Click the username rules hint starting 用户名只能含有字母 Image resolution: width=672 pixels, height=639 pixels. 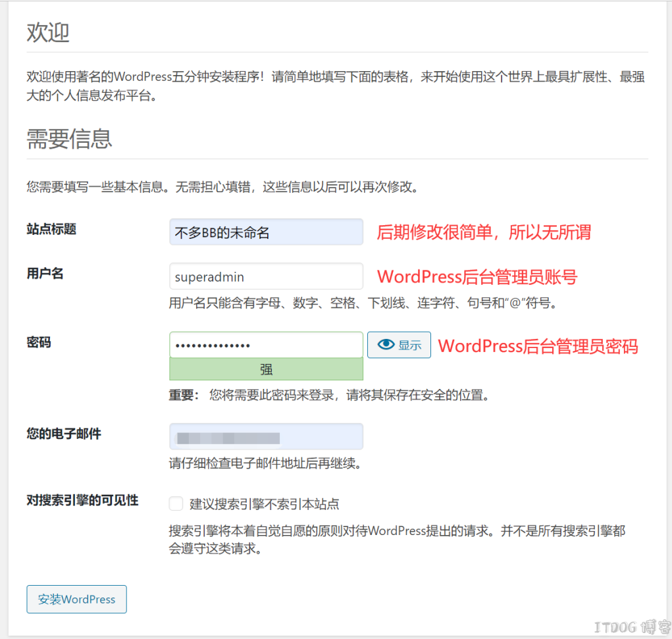click(x=363, y=303)
